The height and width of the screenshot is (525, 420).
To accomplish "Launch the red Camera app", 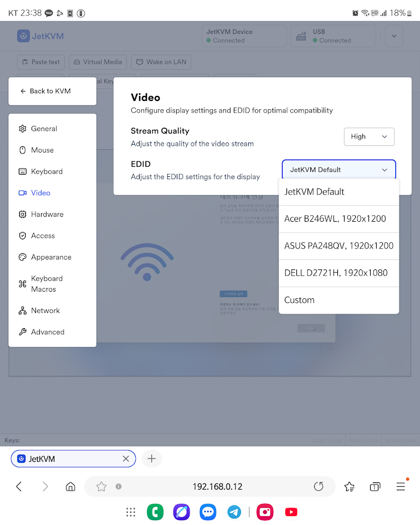I will [x=265, y=512].
